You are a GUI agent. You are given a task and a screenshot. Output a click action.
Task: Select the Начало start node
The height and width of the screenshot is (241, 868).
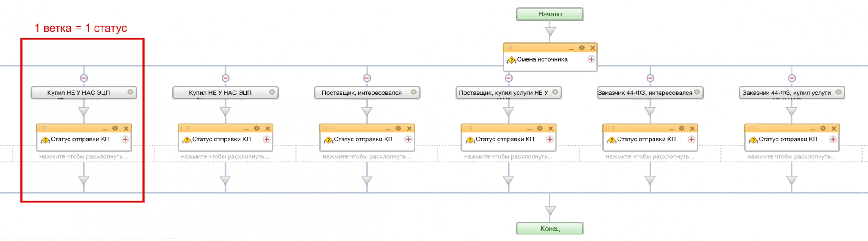(549, 14)
